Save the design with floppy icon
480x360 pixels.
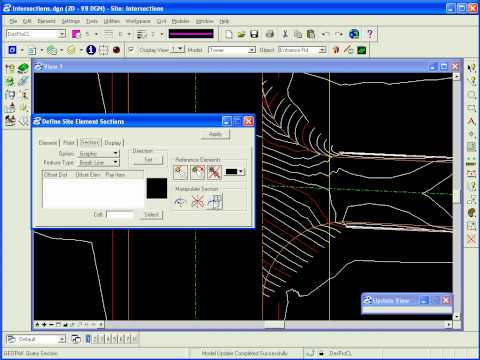click(254, 34)
